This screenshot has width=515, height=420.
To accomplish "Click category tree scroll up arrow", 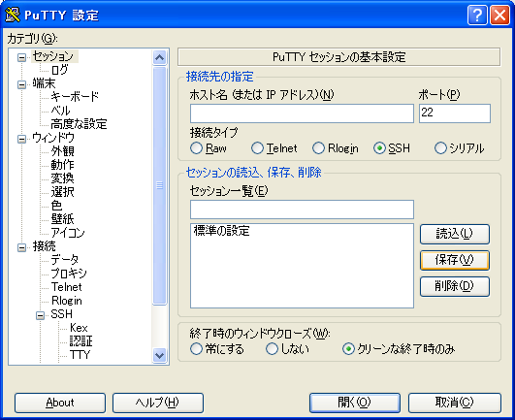I will (x=160, y=58).
